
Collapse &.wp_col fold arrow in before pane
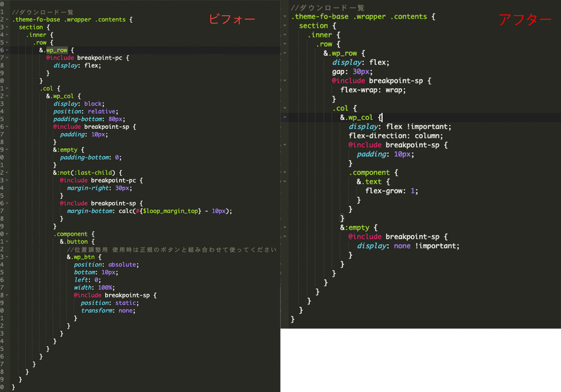coord(7,96)
